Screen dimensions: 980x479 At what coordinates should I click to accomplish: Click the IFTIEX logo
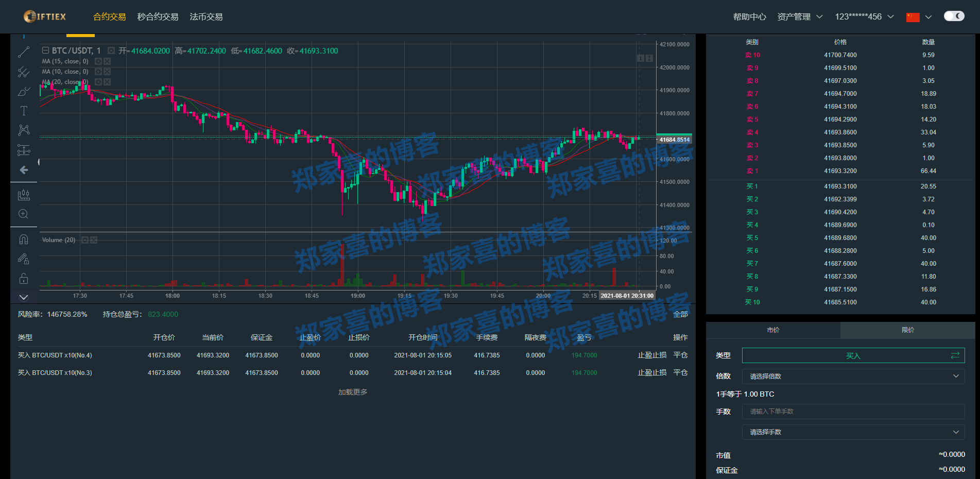click(45, 16)
